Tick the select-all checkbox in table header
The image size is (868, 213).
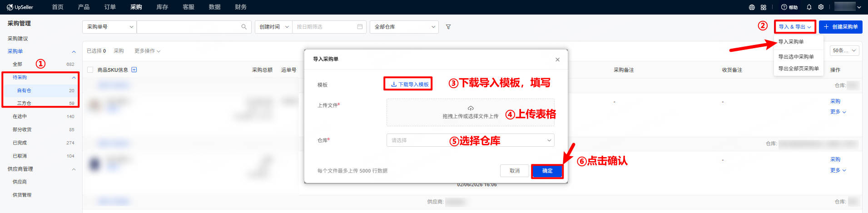tap(90, 69)
